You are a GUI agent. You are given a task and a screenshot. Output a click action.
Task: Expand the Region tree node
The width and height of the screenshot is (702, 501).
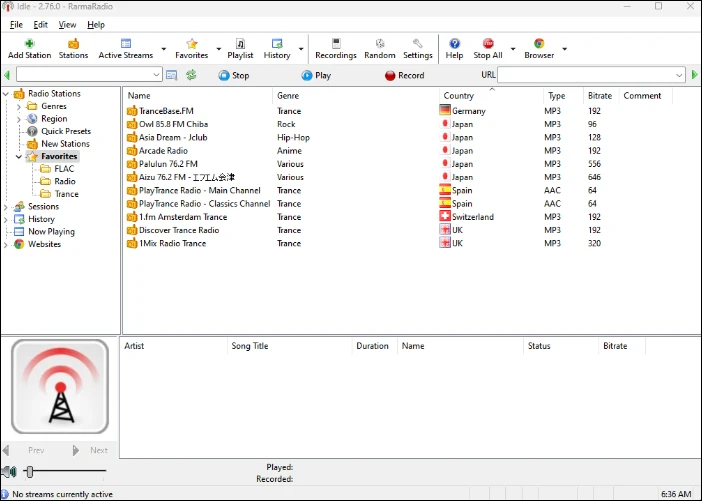(19, 119)
